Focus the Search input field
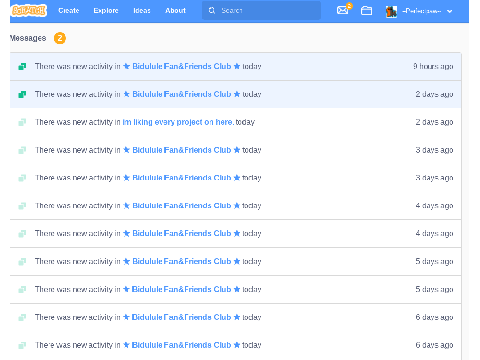The width and height of the screenshot is (480, 360). pos(261,11)
